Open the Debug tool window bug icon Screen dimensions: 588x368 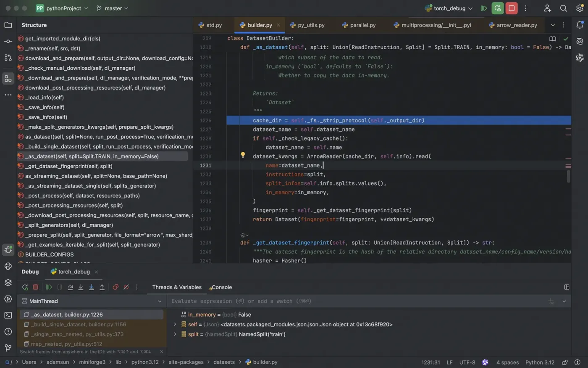[8, 250]
